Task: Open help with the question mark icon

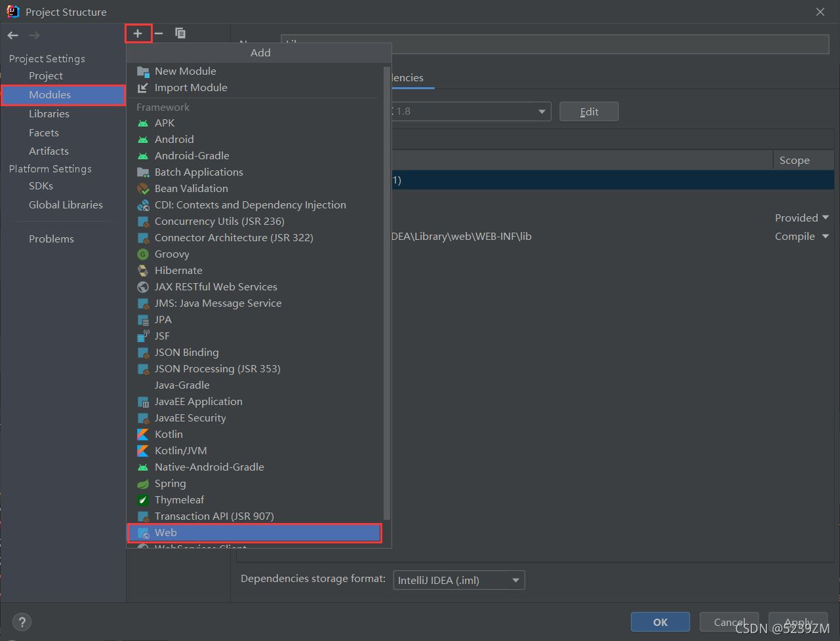Action: [x=22, y=622]
